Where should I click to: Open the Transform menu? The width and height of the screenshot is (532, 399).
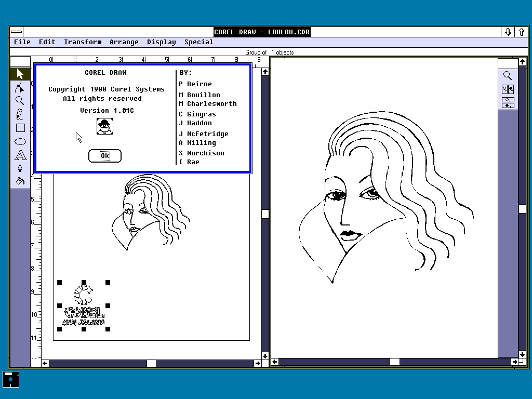83,42
